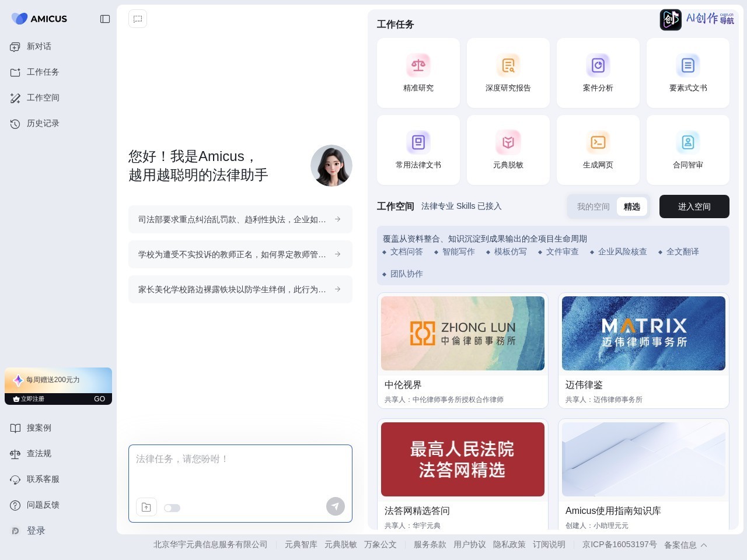This screenshot has height=560, width=747.
Task: Click 北京华宇元典信息服务有限公司 in the footer
Action: click(x=210, y=544)
